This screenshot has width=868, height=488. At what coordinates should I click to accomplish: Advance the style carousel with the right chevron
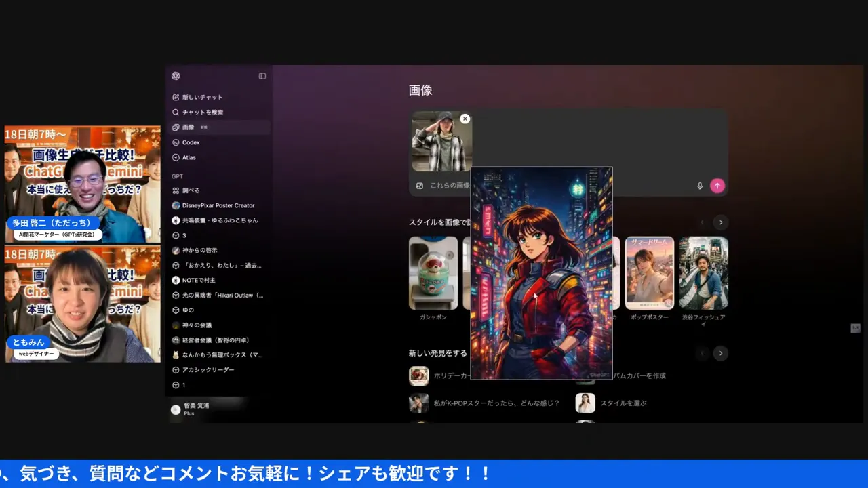pos(721,222)
